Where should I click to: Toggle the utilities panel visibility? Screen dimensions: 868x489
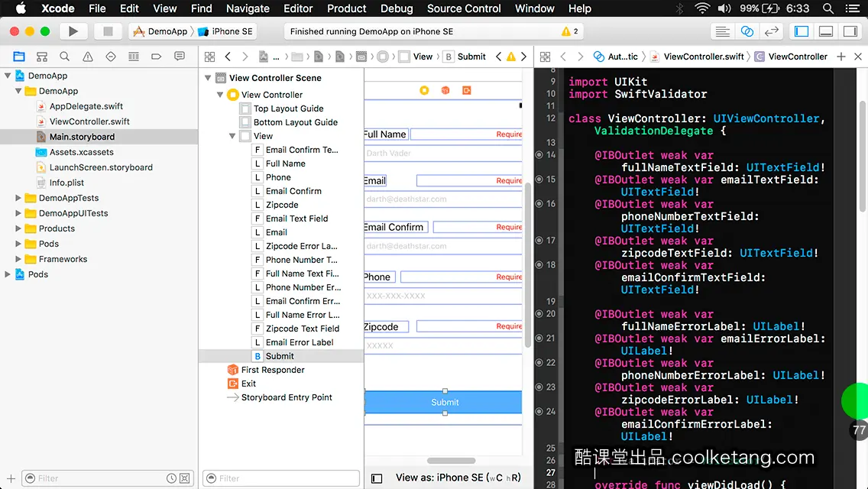[850, 31]
